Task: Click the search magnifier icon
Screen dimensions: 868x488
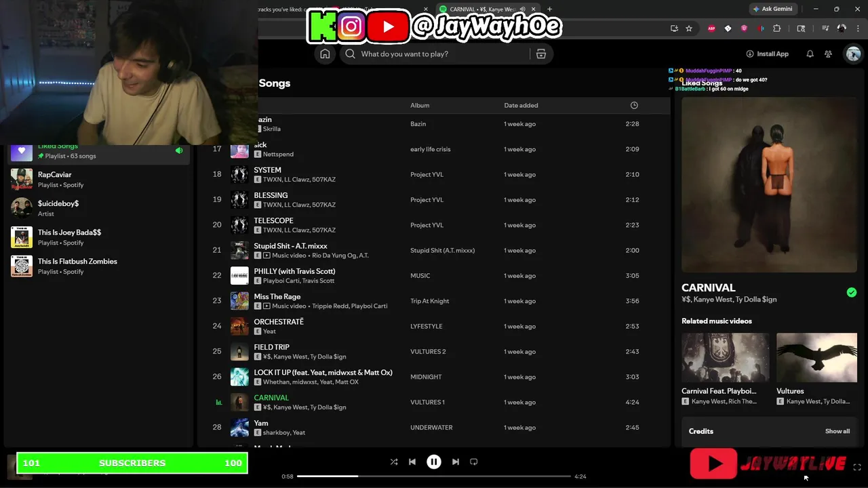Action: click(x=350, y=54)
